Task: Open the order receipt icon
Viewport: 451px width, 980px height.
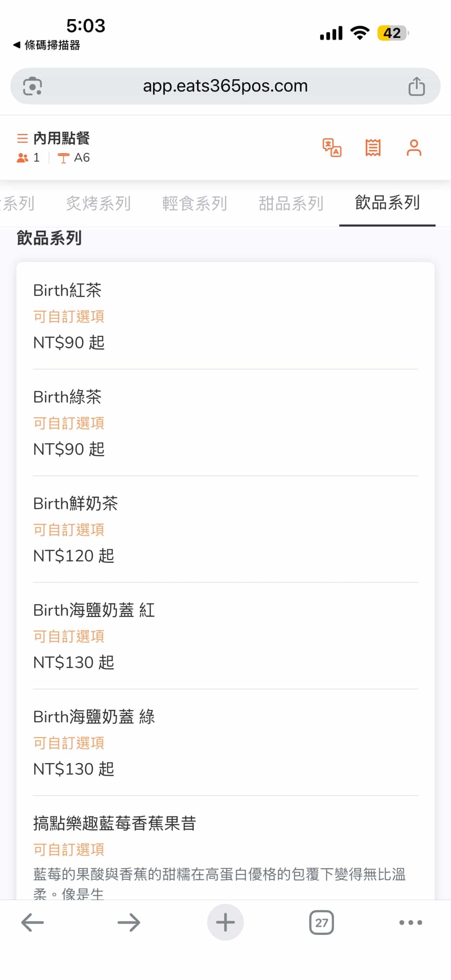Action: click(x=373, y=148)
